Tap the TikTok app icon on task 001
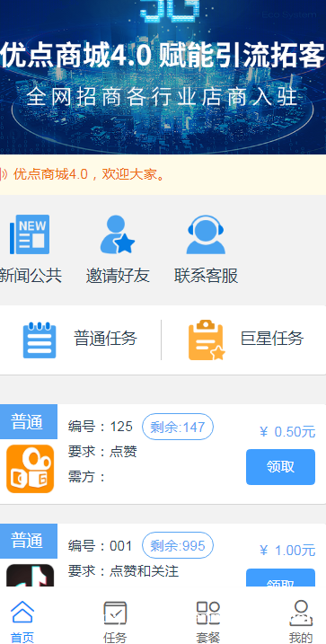Viewport: 326px width, 644px height. [x=30, y=576]
